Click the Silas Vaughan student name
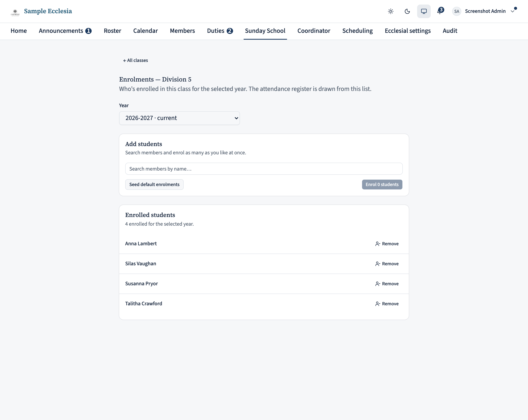Image resolution: width=528 pixels, height=420 pixels. pyautogui.click(x=140, y=264)
